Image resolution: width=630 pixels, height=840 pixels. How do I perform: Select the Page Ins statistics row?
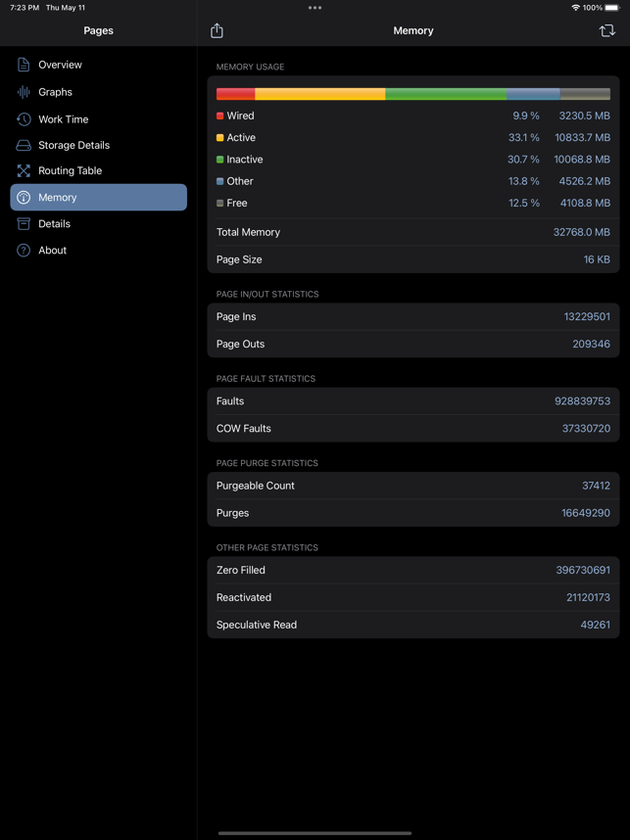(x=413, y=316)
